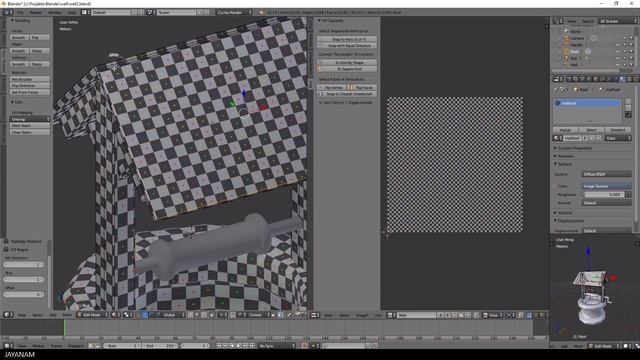Toggle visibility of Roof in outliner
Screen dimensions: 640x360
tap(618, 51)
